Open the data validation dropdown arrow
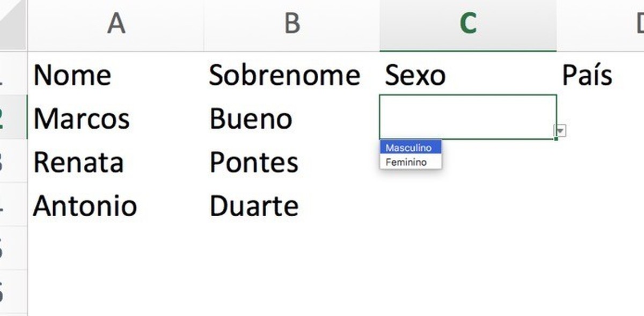The width and height of the screenshot is (644, 316). point(559,130)
